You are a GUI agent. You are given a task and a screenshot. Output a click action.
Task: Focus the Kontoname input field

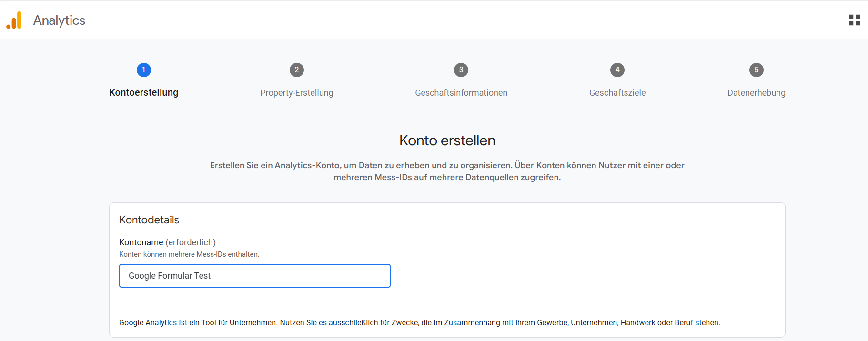tap(254, 276)
